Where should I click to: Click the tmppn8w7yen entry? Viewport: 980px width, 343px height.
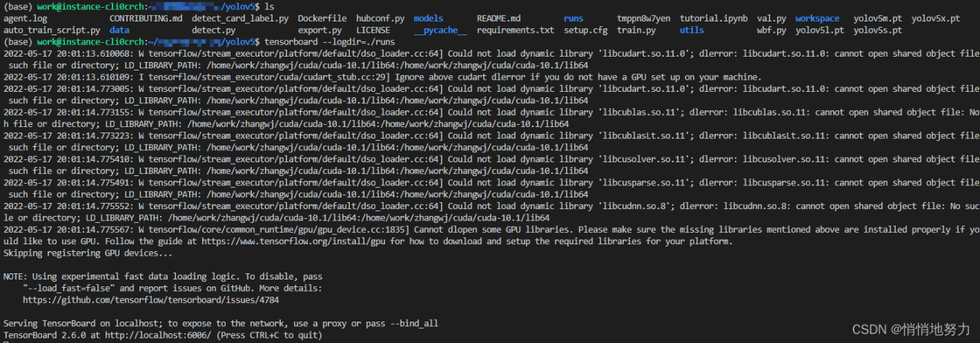pyautogui.click(x=644, y=18)
